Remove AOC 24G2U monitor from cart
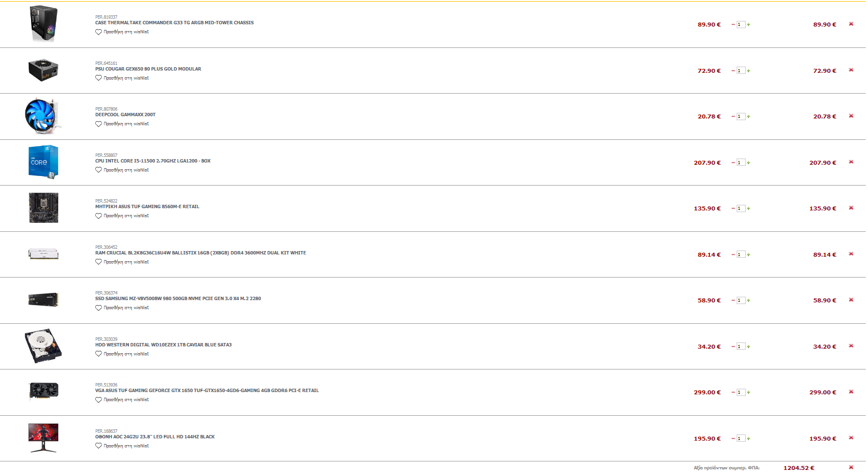Screen dimensions: 868x475 [x=851, y=438]
